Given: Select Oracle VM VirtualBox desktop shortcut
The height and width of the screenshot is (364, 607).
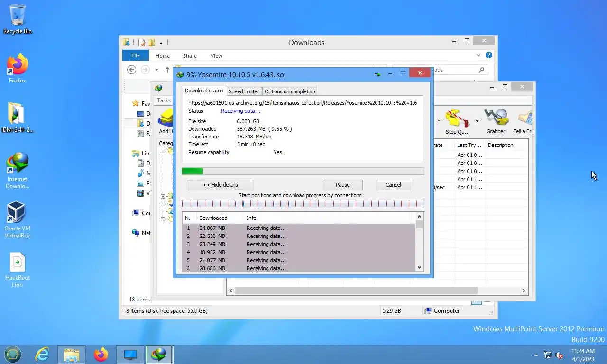Looking at the screenshot, I should 18,220.
